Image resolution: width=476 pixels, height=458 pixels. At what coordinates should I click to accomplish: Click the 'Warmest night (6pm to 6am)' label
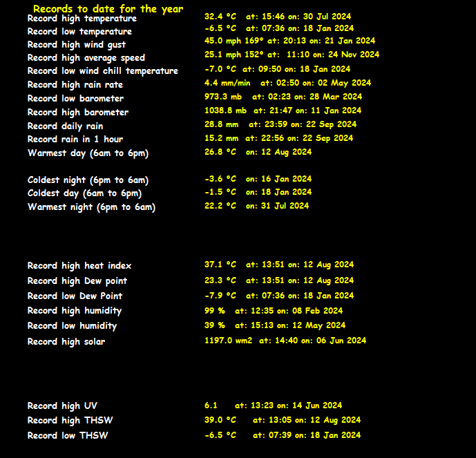coord(91,207)
